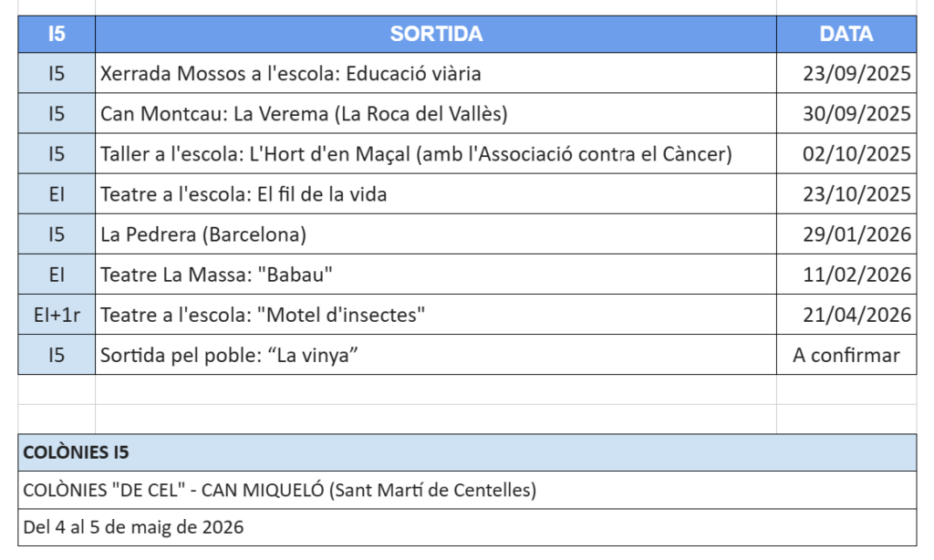Click the EI+1r group cell
Screen dimensions: 934x560
tap(57, 315)
